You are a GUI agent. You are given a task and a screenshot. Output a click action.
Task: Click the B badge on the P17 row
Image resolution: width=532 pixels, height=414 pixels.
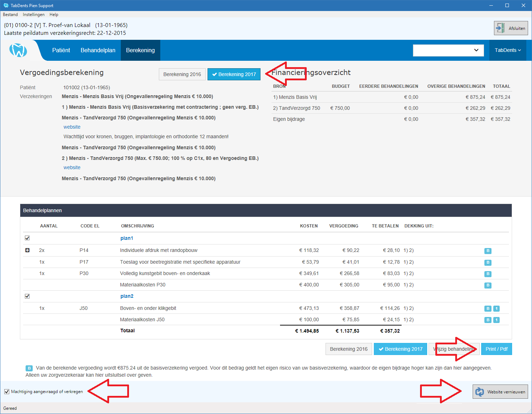pyautogui.click(x=488, y=262)
